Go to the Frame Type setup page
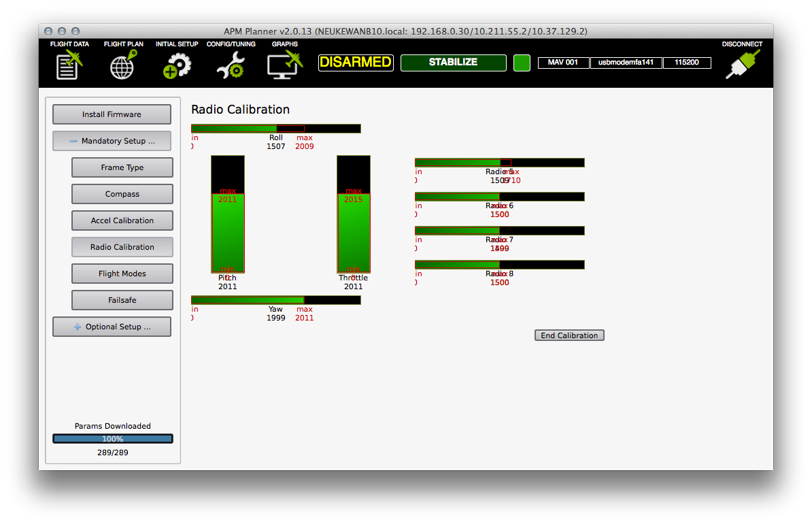The image size is (812, 524). click(x=122, y=167)
